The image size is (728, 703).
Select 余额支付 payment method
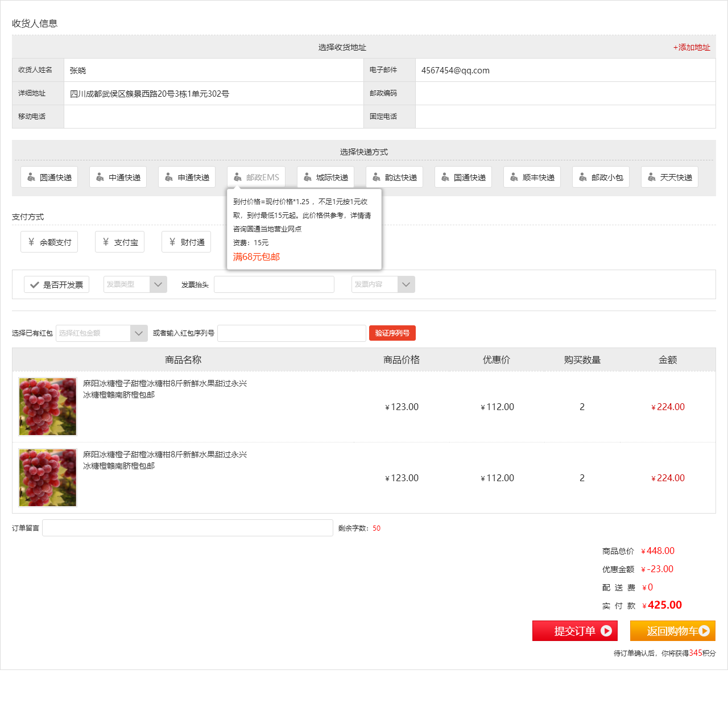(49, 242)
